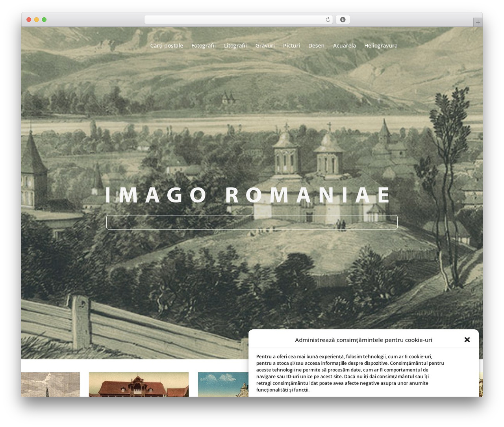Viewport: 504px width, 427px height.
Task: Open the Cărți poștale menu item
Action: click(x=167, y=46)
